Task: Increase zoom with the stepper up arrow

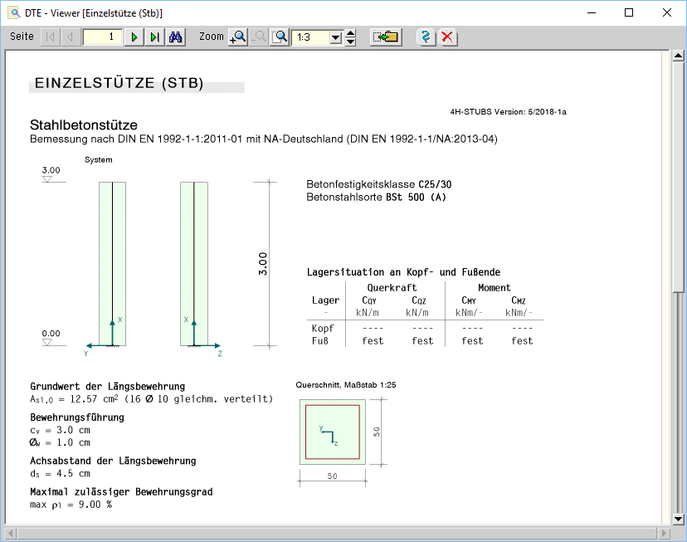Action: pyautogui.click(x=350, y=33)
